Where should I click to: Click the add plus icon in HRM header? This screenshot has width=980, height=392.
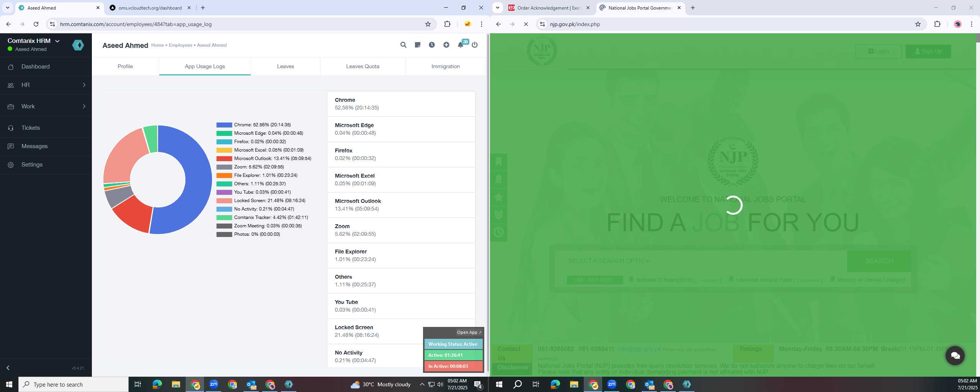(446, 45)
